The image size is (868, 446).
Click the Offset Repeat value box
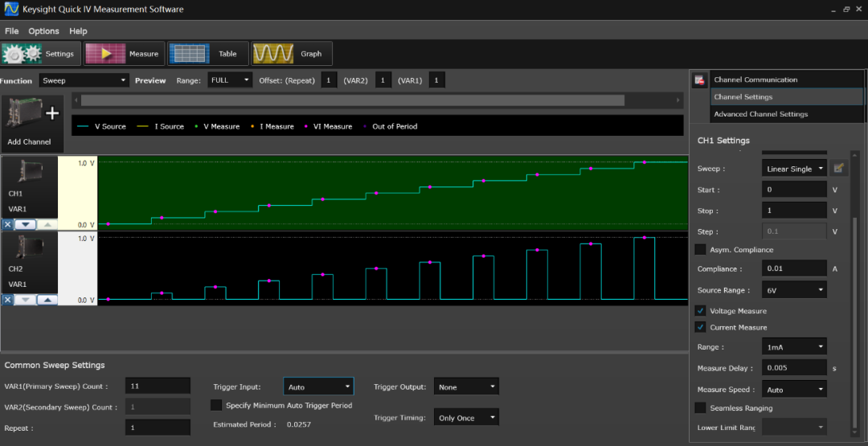pos(328,80)
